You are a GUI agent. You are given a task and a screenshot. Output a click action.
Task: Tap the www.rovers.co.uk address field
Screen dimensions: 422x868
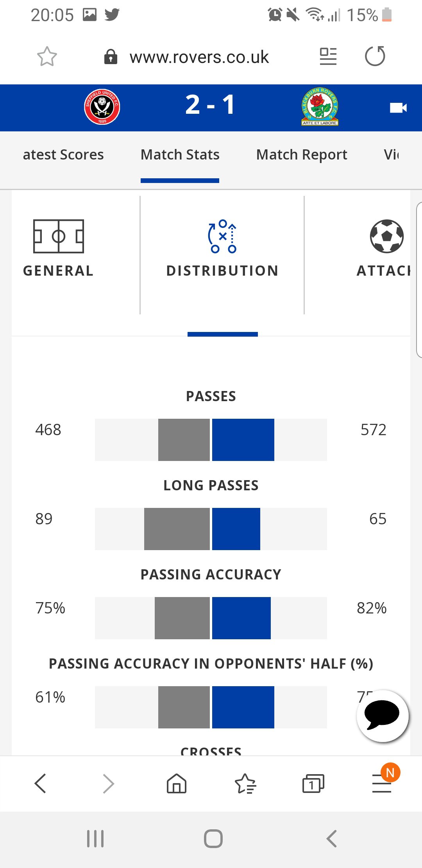pos(199,57)
